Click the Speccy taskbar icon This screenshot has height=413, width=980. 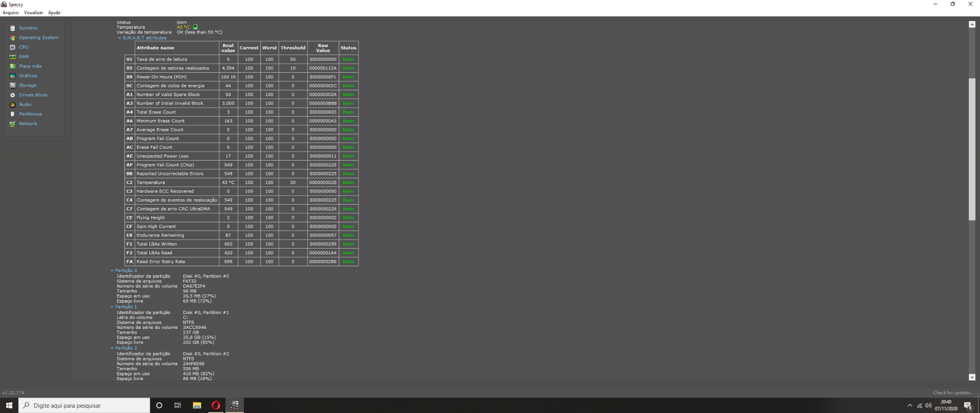coord(235,405)
